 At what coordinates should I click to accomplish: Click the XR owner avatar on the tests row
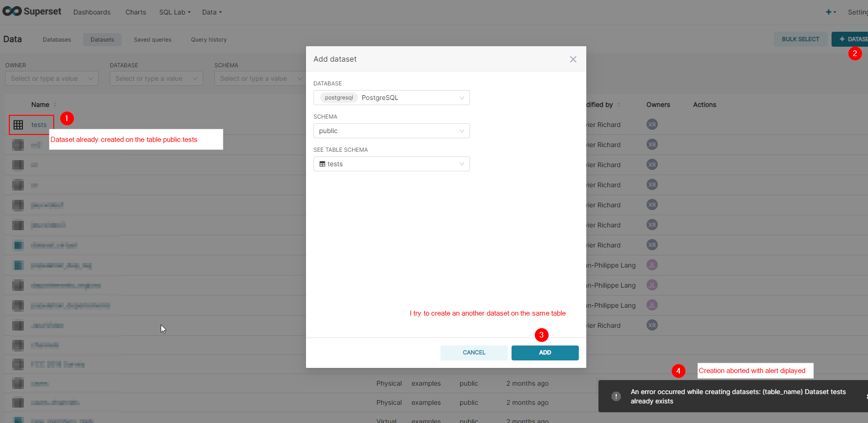[652, 124]
